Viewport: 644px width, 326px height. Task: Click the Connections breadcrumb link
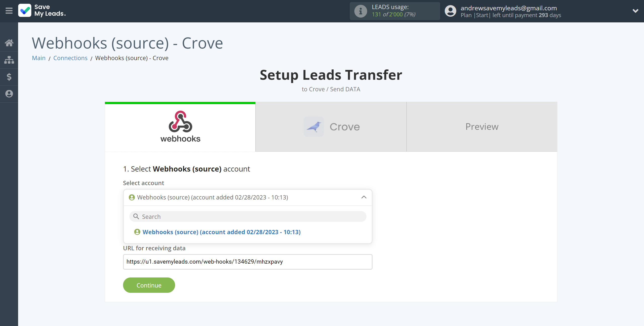70,58
